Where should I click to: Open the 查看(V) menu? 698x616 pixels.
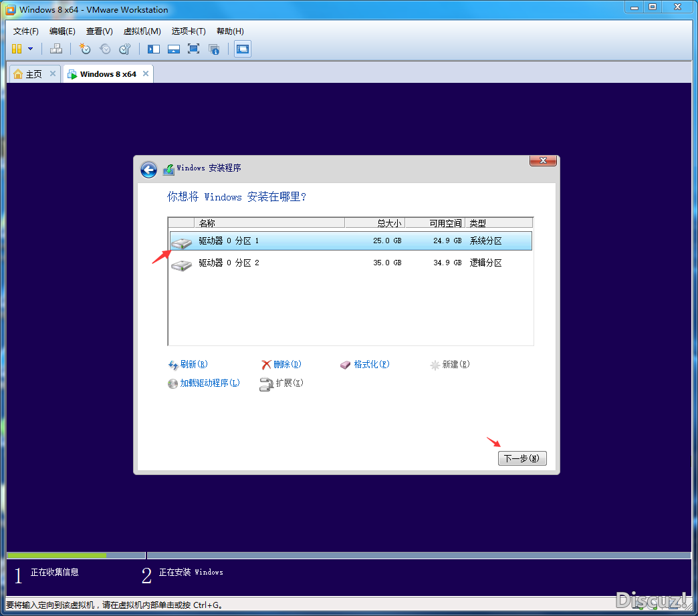coord(99,31)
